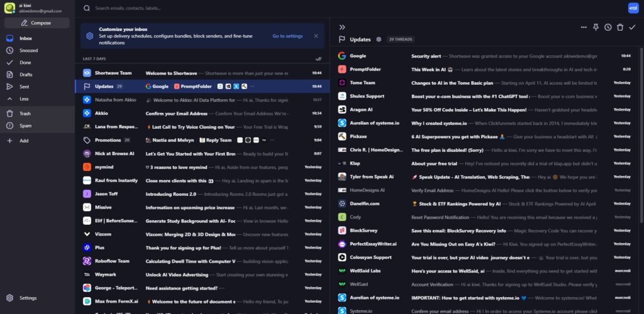
Task: Click the Google logo avatar in Updates
Action: [x=341, y=56]
